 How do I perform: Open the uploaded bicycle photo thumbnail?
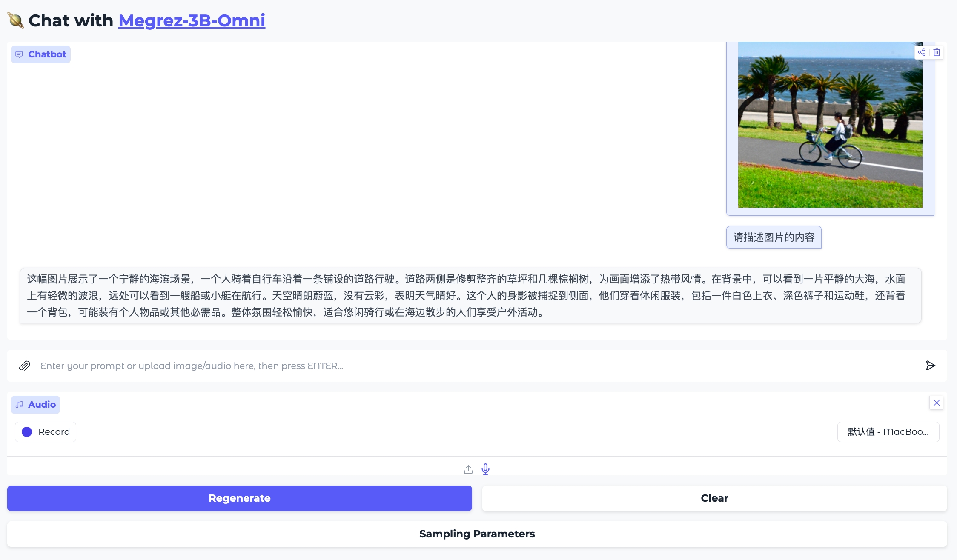pyautogui.click(x=830, y=126)
